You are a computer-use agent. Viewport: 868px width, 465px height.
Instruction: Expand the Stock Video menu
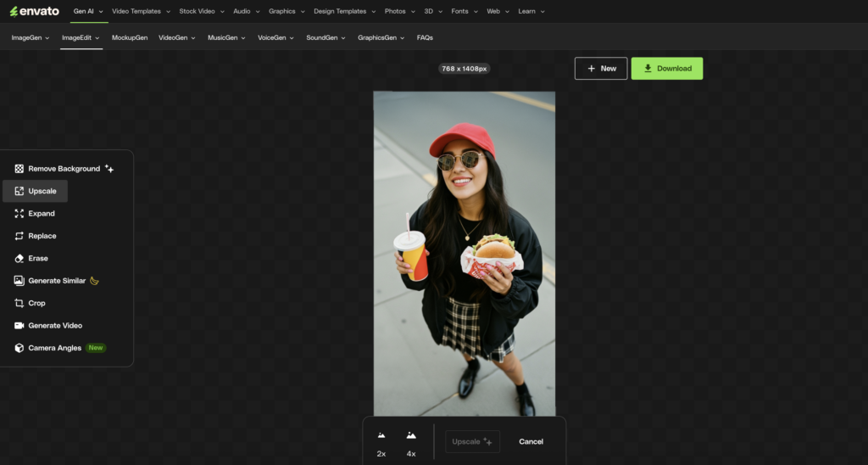click(x=202, y=11)
